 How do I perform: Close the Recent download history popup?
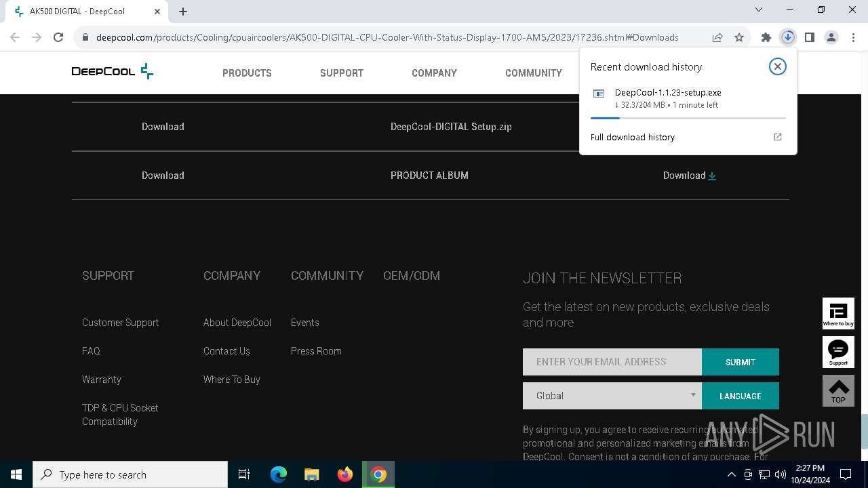[x=778, y=66]
